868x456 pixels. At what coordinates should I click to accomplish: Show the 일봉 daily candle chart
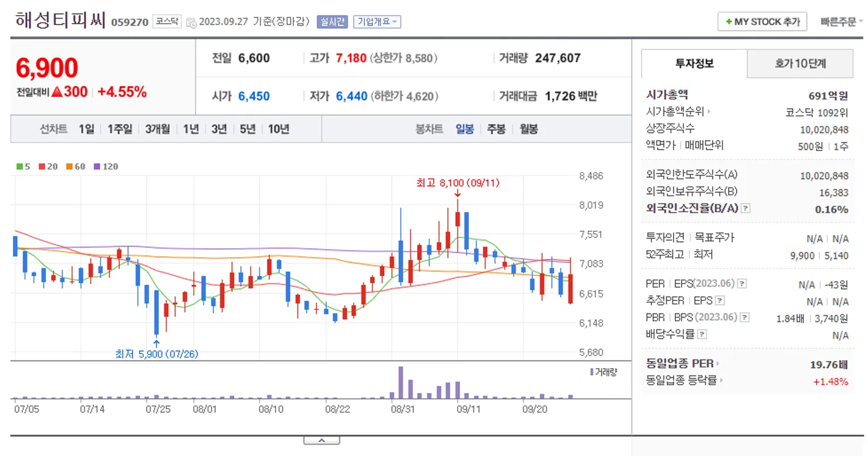click(x=465, y=129)
